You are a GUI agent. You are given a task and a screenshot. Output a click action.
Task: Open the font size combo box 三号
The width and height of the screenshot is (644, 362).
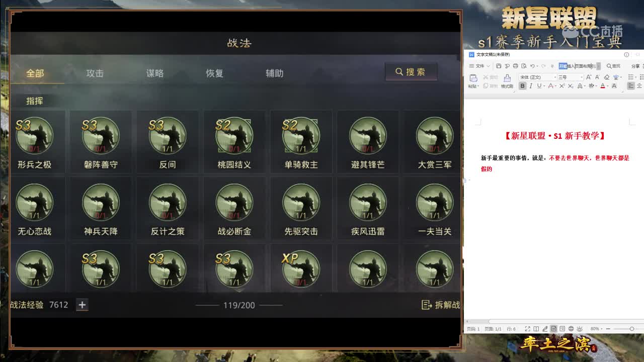click(571, 77)
